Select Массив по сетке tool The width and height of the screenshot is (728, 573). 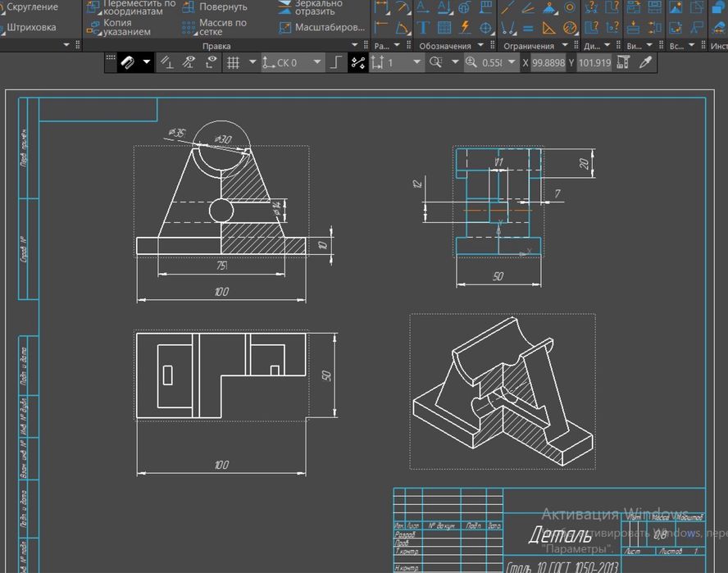click(215, 27)
